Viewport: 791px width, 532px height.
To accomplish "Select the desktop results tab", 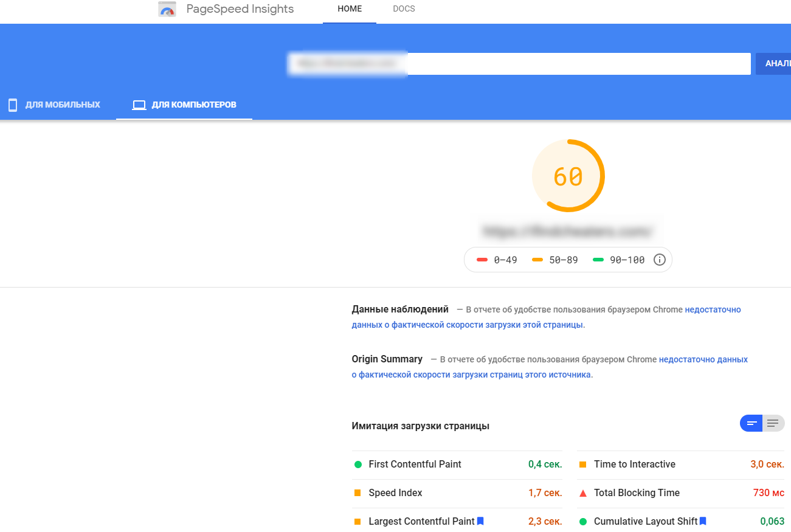I will tap(184, 105).
